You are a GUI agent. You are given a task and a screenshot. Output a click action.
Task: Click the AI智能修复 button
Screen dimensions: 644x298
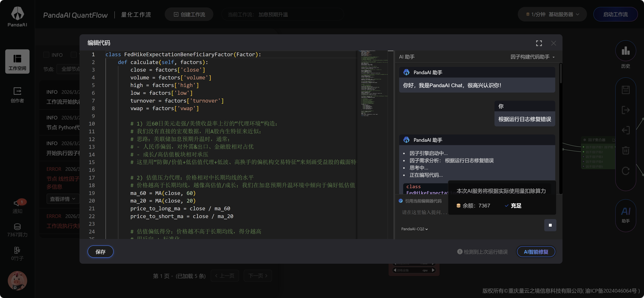coord(536,252)
